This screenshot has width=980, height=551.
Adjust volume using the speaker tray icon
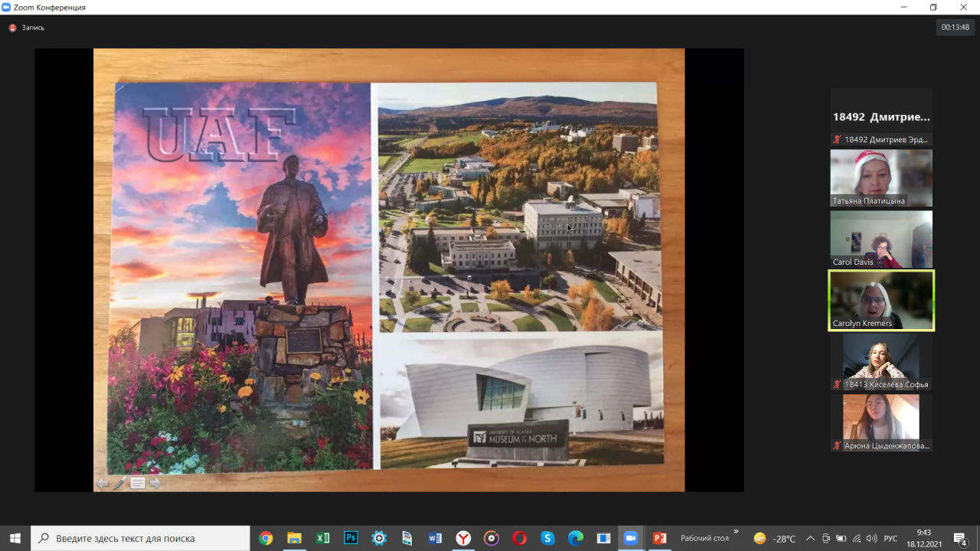(x=871, y=538)
